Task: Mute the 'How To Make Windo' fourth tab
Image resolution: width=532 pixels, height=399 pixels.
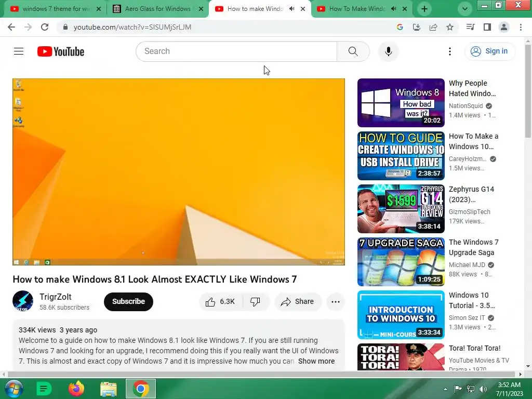Action: pos(394,9)
